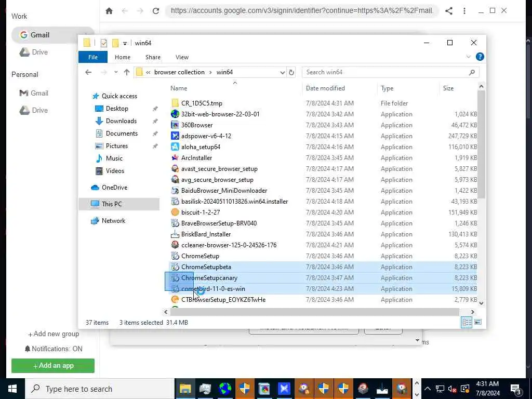This screenshot has width=532, height=399.
Task: Switch to details view button
Action: (x=467, y=322)
